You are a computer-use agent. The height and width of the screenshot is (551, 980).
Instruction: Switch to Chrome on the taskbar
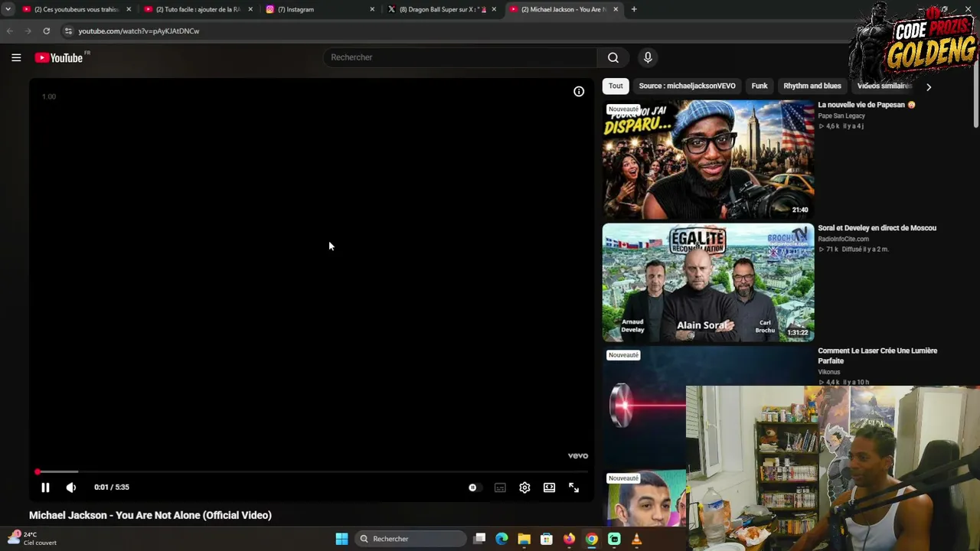click(591, 539)
